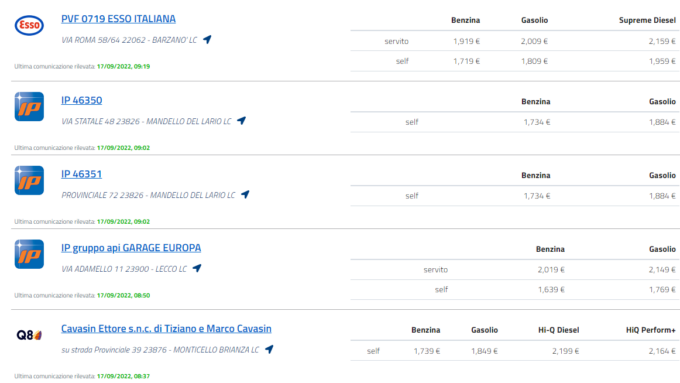Screen dimensions: 680x383
Task: Click navigation arrow next to Via Statale 48
Action: pos(242,121)
